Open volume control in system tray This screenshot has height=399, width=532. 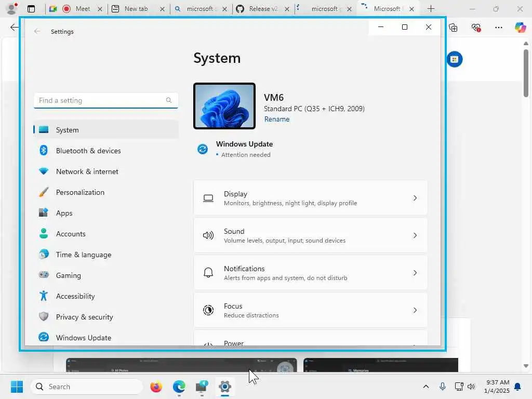click(x=471, y=387)
